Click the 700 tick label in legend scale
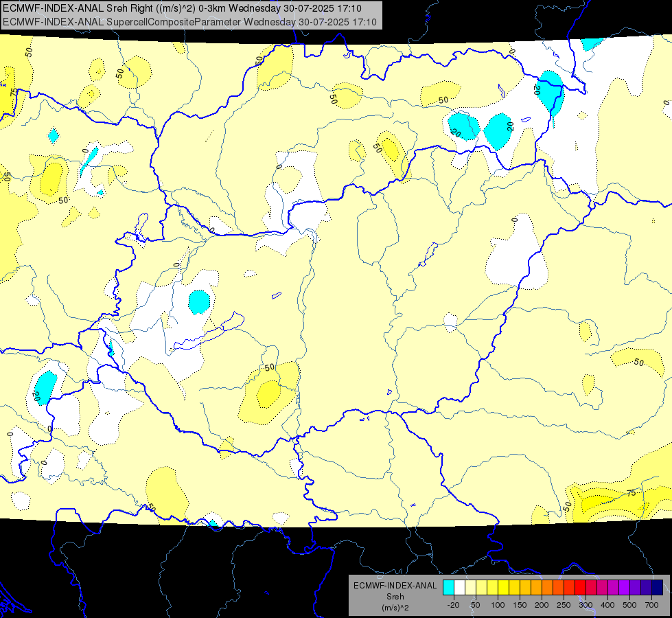 point(651,605)
